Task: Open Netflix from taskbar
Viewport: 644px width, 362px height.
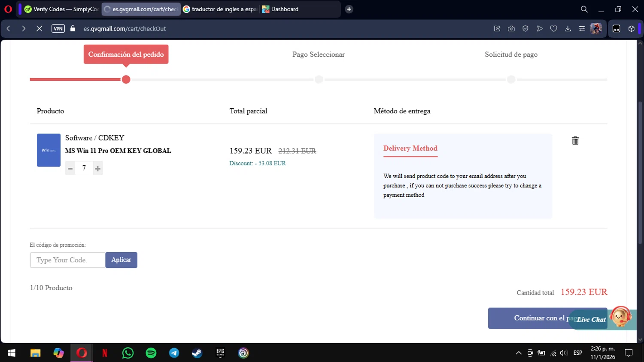Action: click(x=105, y=353)
